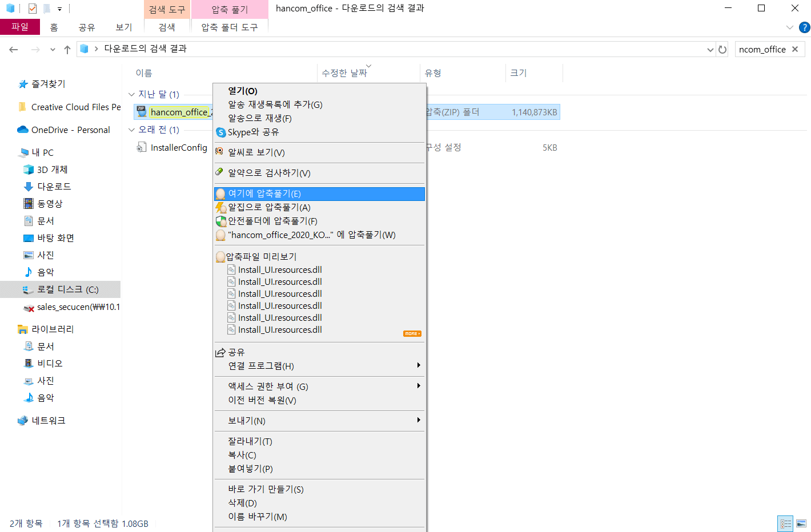Image resolution: width=811 pixels, height=532 pixels.
Task: Expand the 액세스 권한 부여 submenu
Action: point(419,386)
